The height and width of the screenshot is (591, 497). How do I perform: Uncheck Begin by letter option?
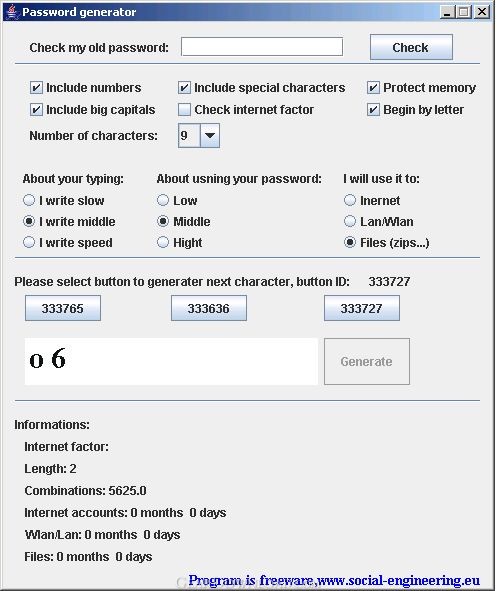(x=373, y=110)
